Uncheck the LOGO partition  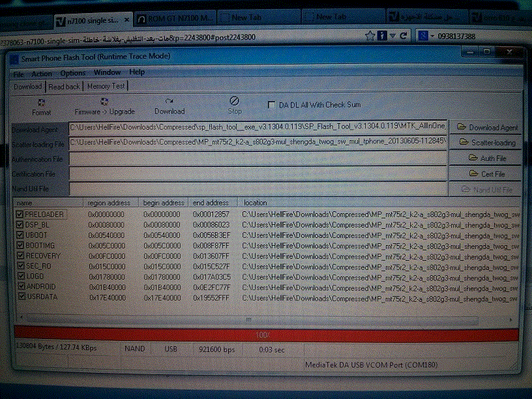pos(22,276)
